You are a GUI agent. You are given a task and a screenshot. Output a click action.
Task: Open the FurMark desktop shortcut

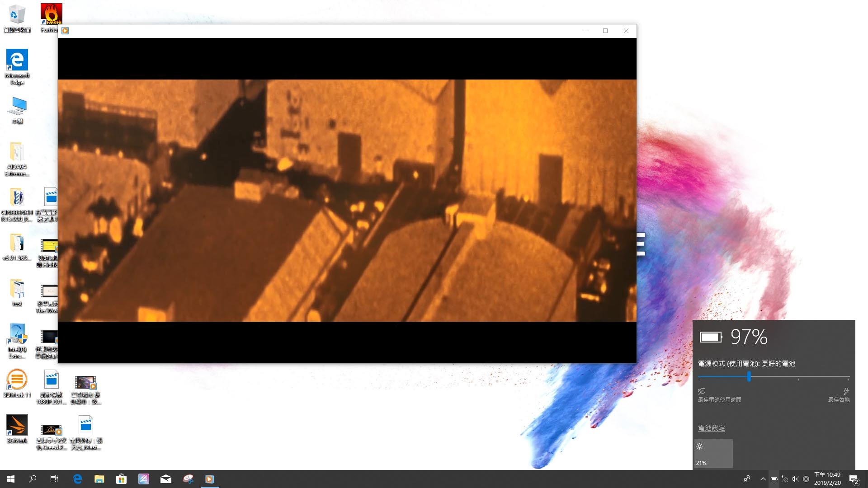(x=51, y=19)
